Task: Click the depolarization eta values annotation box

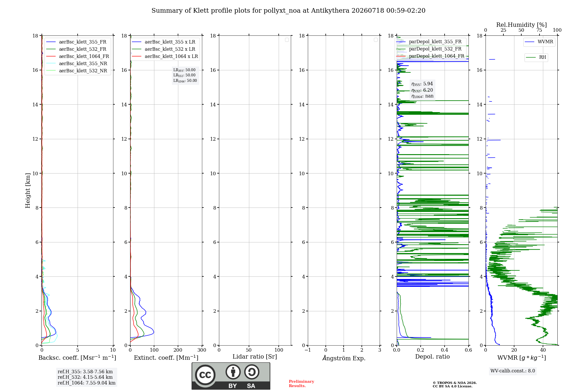Action: [x=422, y=90]
